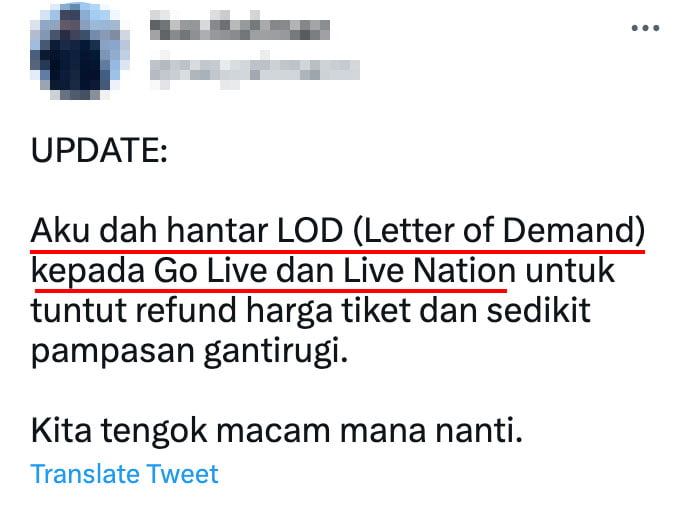Click the Translate Tweet link
Image resolution: width=692 pixels, height=510 pixels.
[x=124, y=474]
